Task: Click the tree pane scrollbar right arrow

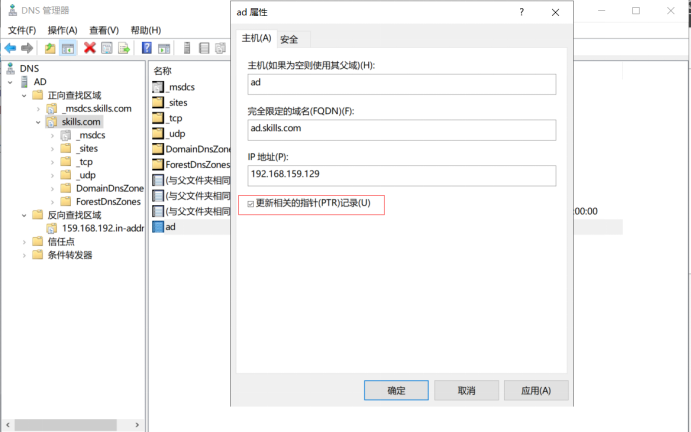Action: pyautogui.click(x=137, y=425)
